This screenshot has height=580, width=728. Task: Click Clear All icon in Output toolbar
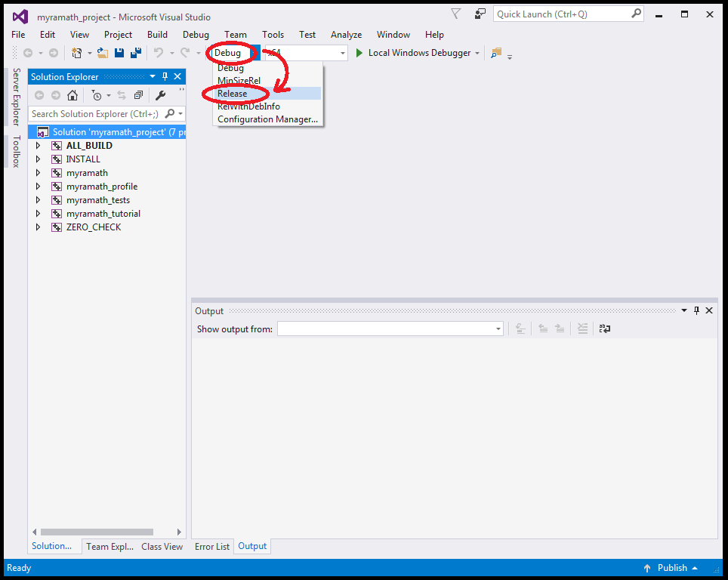coord(583,329)
